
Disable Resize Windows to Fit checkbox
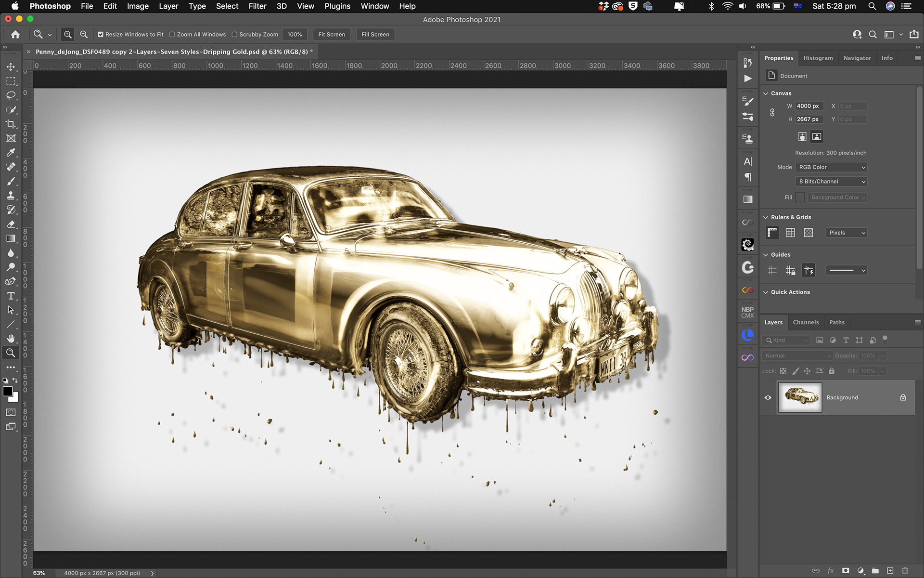click(101, 35)
